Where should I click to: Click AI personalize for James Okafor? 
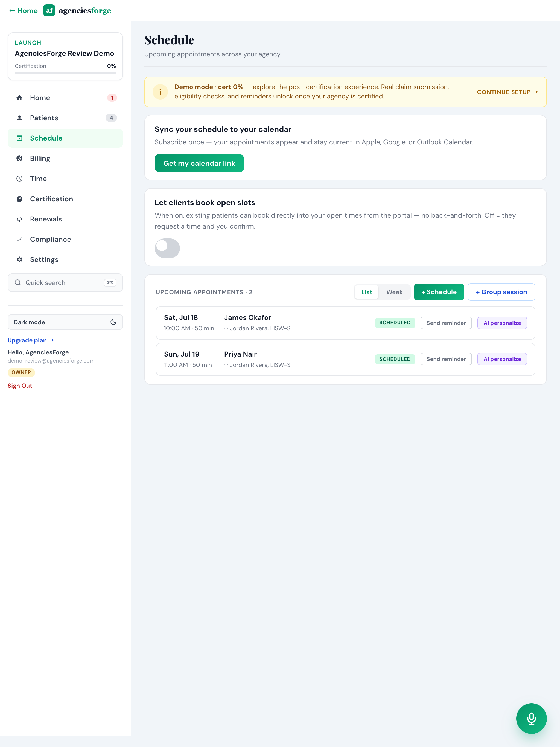pyautogui.click(x=502, y=323)
